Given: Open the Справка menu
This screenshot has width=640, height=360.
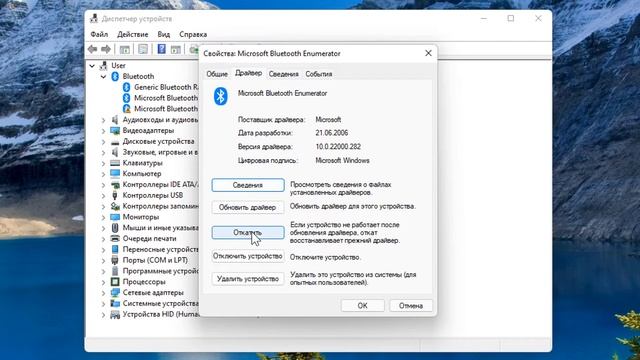Looking at the screenshot, I should pyautogui.click(x=193, y=34).
